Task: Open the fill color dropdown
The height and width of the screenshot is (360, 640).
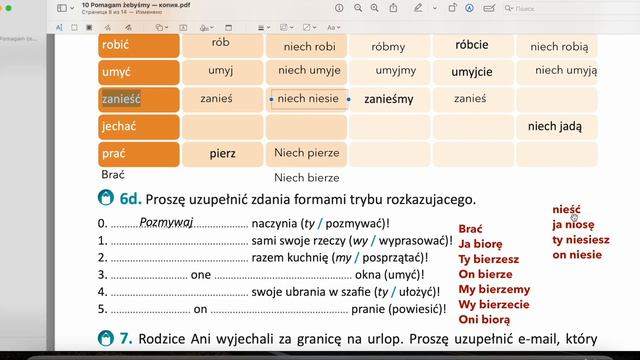Action: [x=310, y=27]
